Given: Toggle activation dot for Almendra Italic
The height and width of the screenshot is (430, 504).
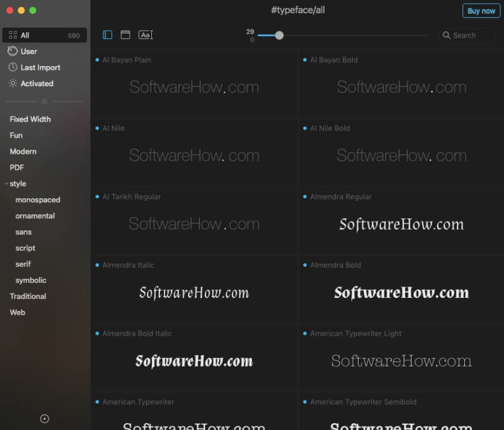Looking at the screenshot, I should (x=97, y=265).
